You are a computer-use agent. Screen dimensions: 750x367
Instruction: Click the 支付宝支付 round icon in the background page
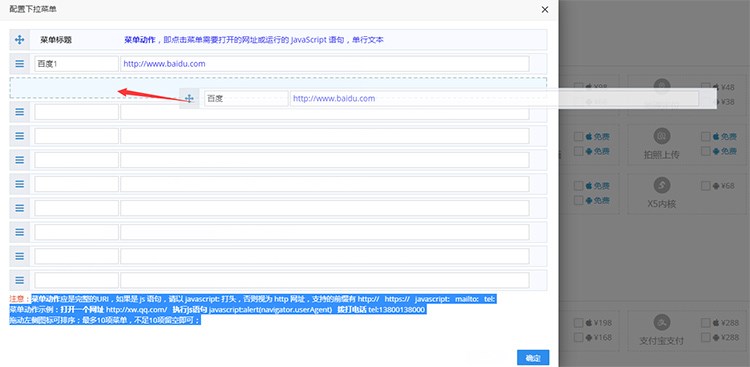pos(662,322)
